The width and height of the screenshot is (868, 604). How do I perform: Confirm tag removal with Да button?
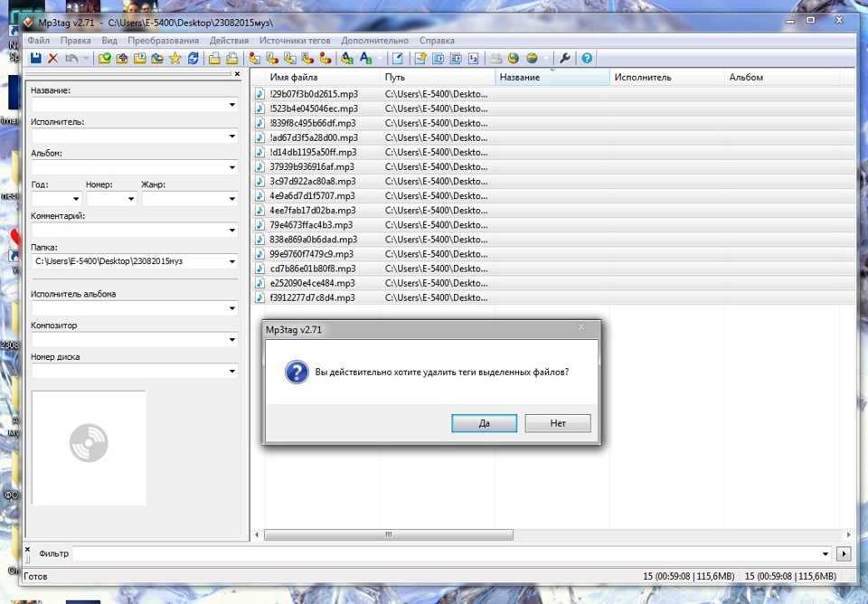point(485,423)
